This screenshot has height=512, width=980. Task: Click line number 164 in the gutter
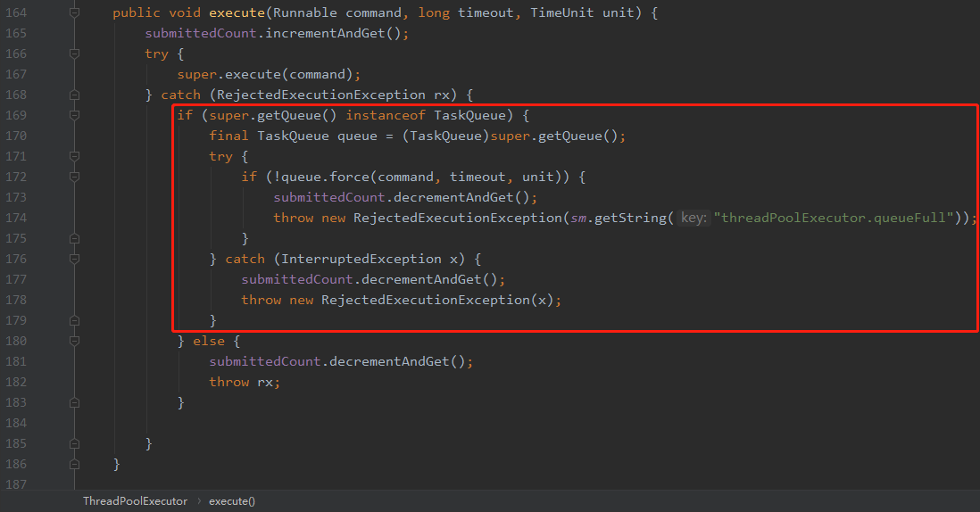point(16,12)
